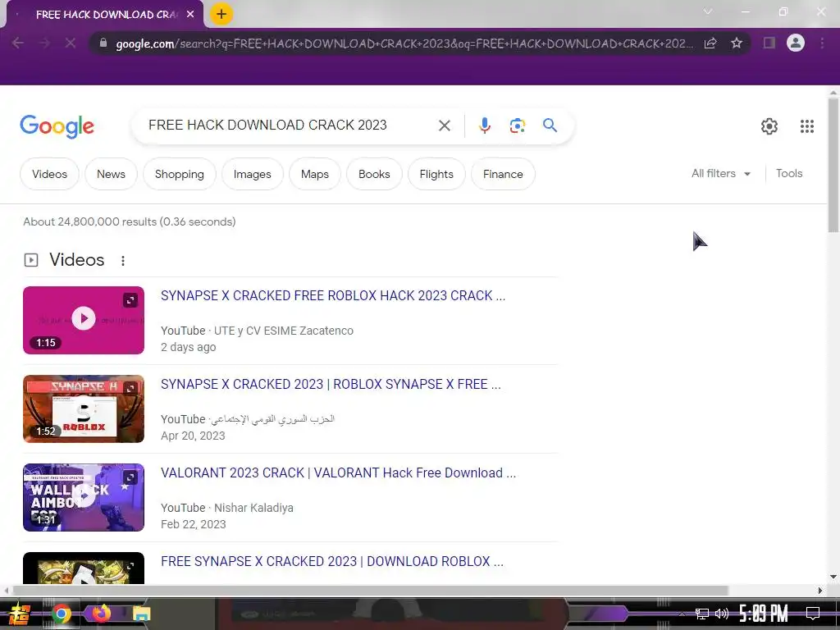Clear the search box text

coord(444,126)
